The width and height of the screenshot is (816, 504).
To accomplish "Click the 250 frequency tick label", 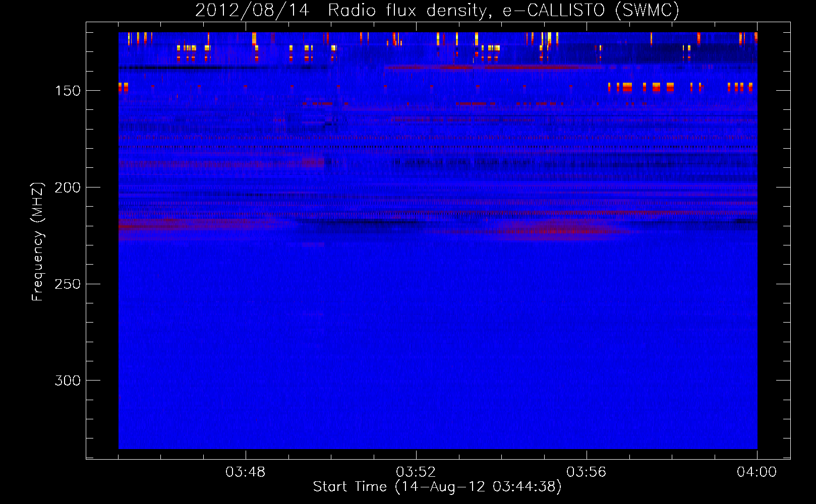I will pos(68,284).
